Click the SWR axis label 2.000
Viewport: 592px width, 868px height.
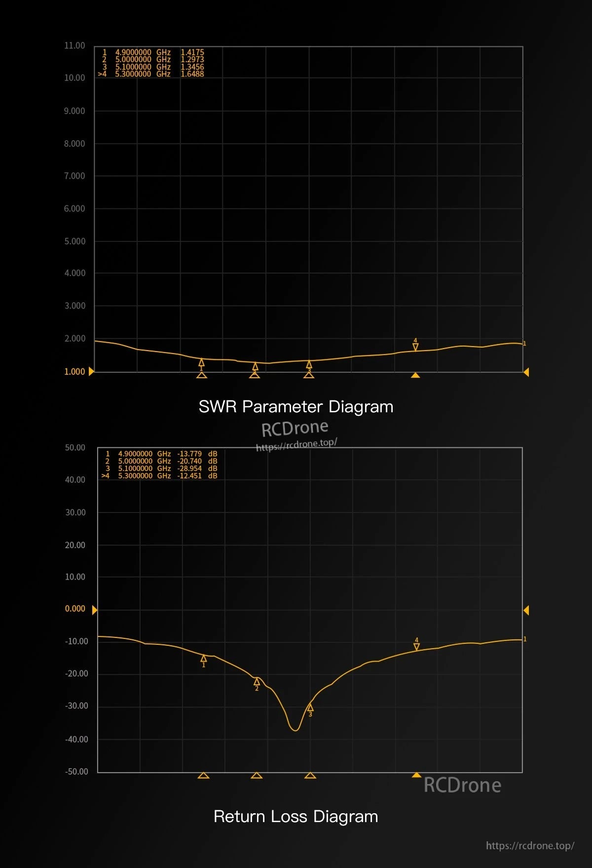pyautogui.click(x=75, y=339)
